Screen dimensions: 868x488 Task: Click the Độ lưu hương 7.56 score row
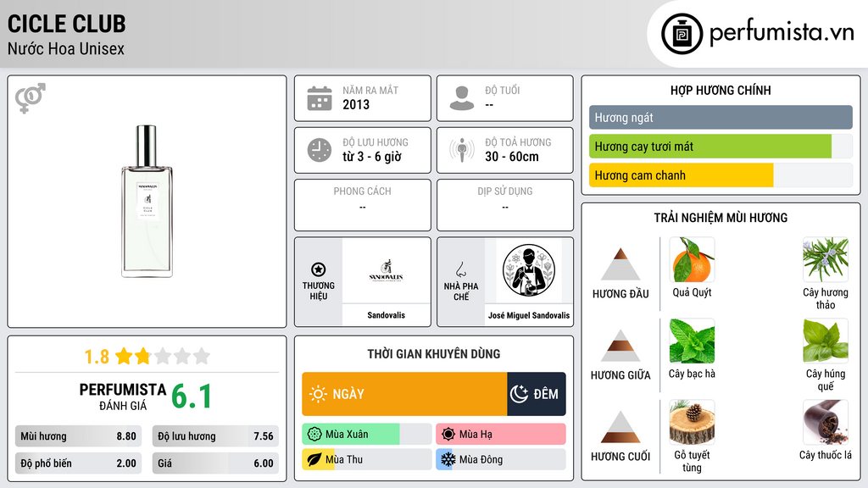click(x=215, y=436)
